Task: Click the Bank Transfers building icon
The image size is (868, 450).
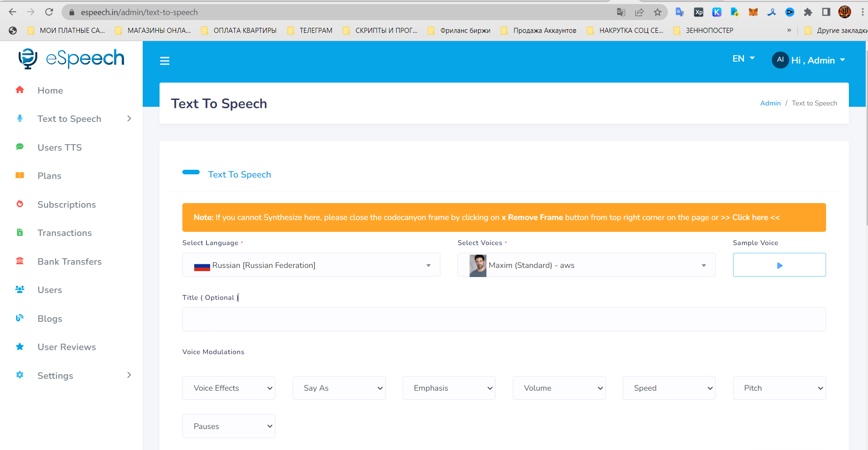Action: tap(20, 261)
